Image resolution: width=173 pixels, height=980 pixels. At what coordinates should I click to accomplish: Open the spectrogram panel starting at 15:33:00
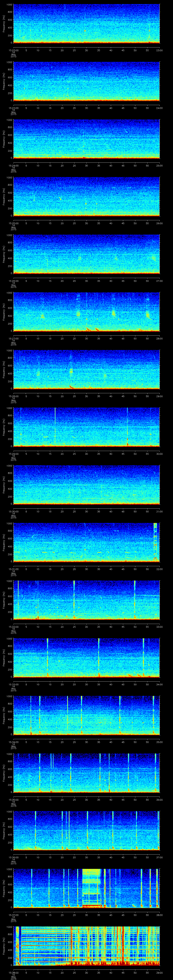(87, 657)
